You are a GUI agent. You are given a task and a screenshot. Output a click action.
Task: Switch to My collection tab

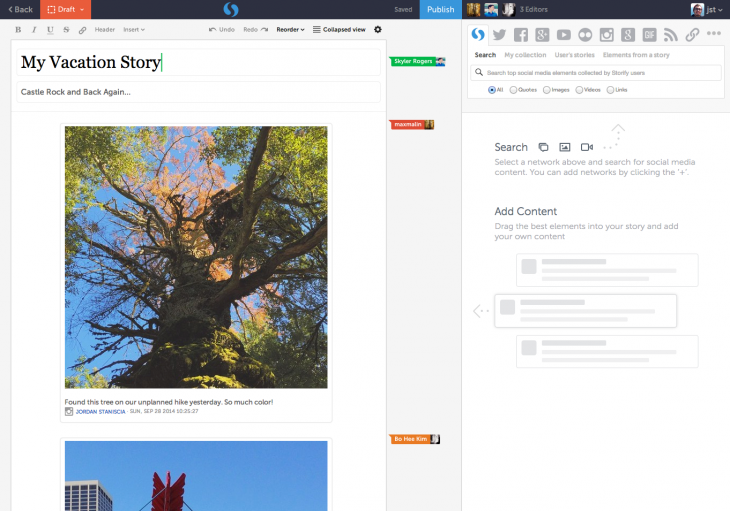pos(525,55)
